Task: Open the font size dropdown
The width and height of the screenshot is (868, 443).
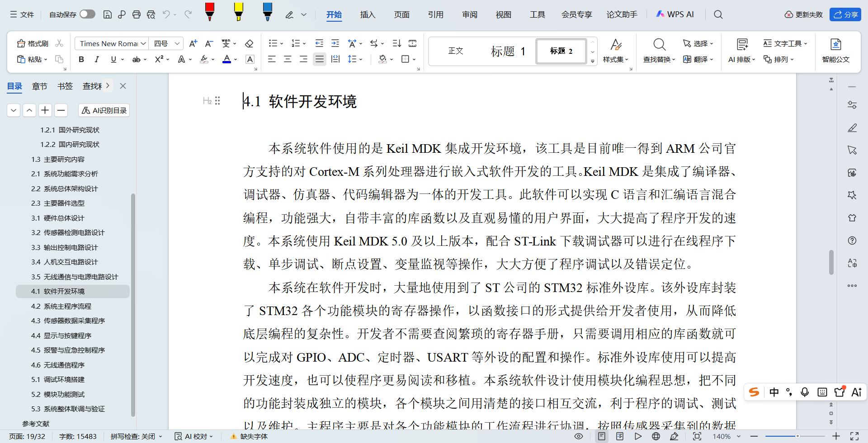Action: click(178, 43)
